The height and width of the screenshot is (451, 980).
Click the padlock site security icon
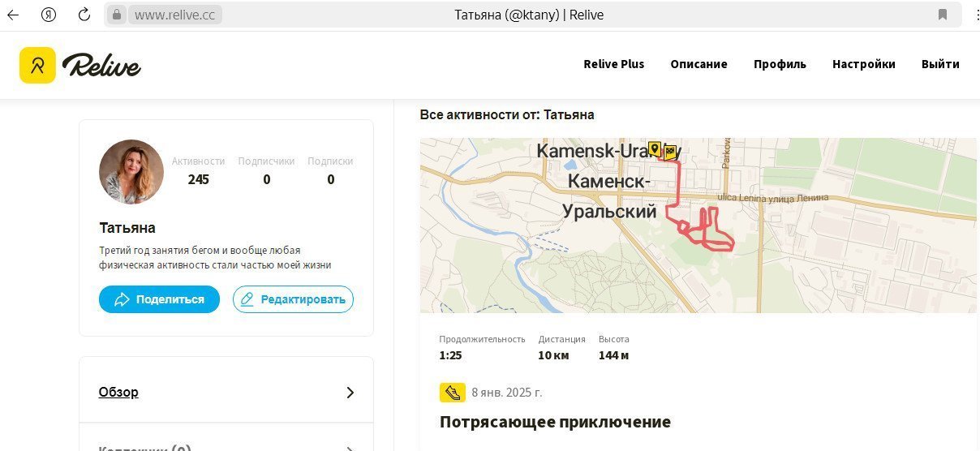pos(117,15)
